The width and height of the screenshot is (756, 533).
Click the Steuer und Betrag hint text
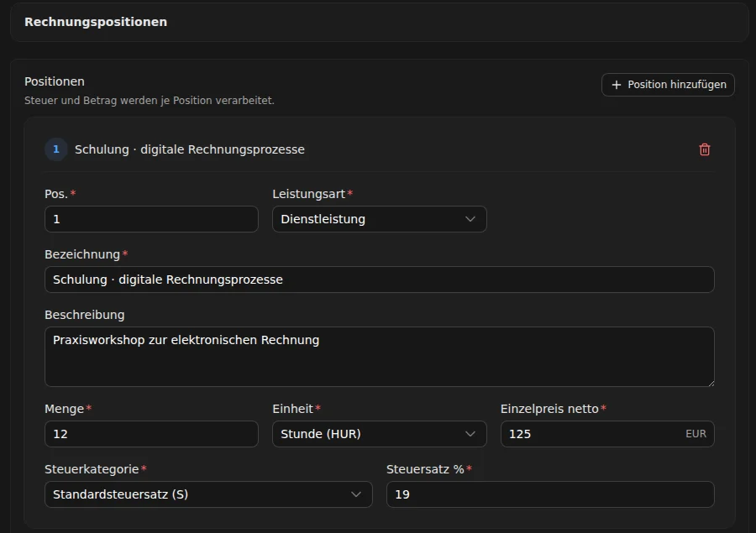149,101
